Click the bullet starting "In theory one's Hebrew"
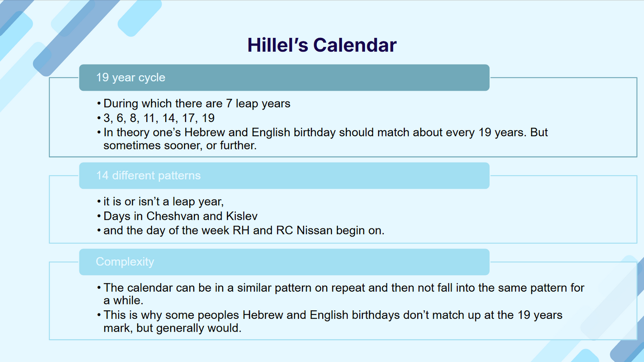Image resolution: width=644 pixels, height=362 pixels. (325, 133)
